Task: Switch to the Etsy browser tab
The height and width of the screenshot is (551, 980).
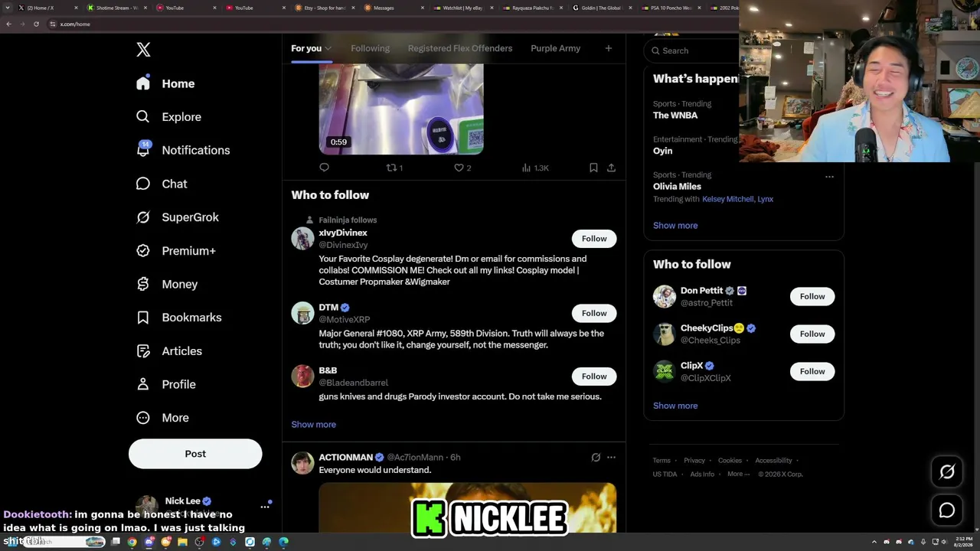Action: pos(325,8)
